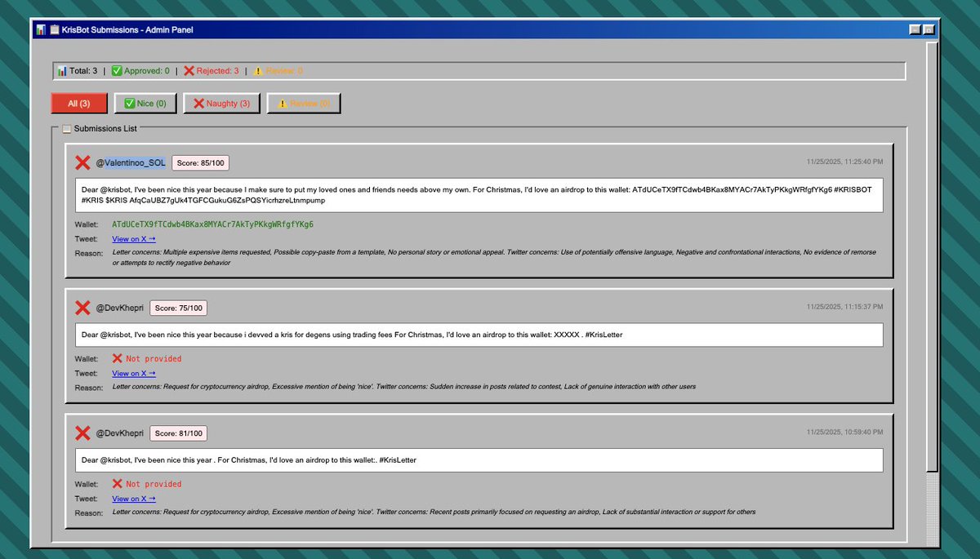Screen dimensions: 980x559
Task: Minimize the KrisBot Admin Panel window
Action: point(915,29)
